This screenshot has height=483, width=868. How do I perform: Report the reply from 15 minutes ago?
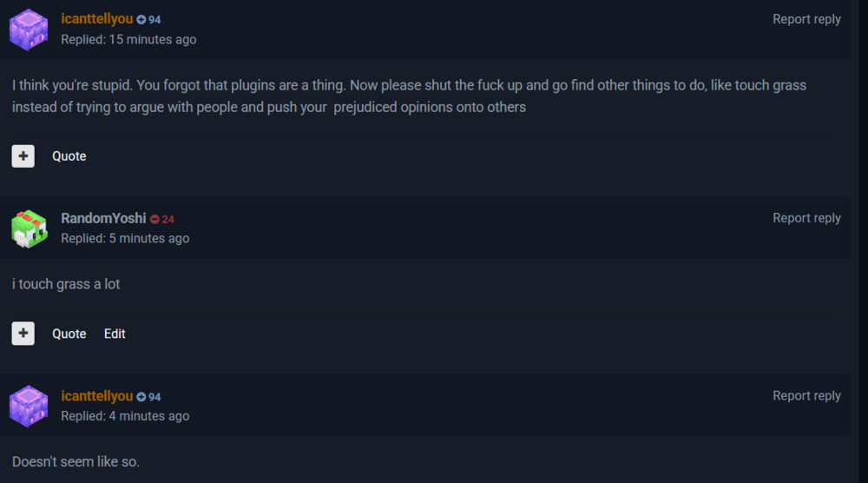pos(806,19)
